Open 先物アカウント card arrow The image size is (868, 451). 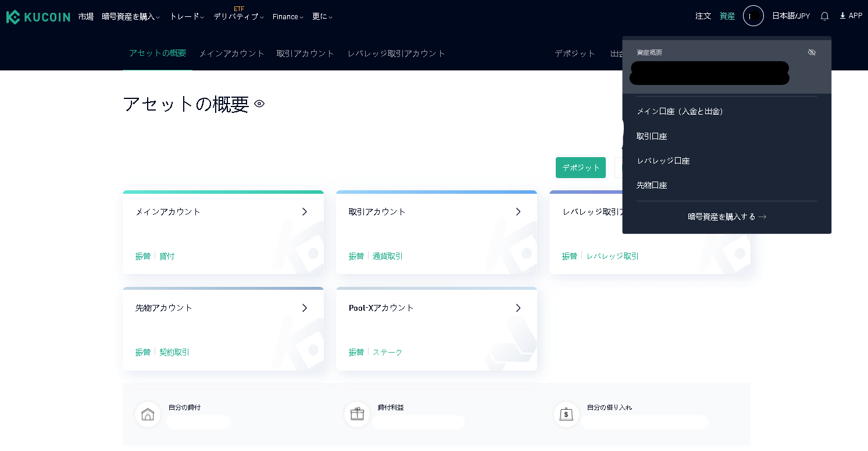click(305, 308)
